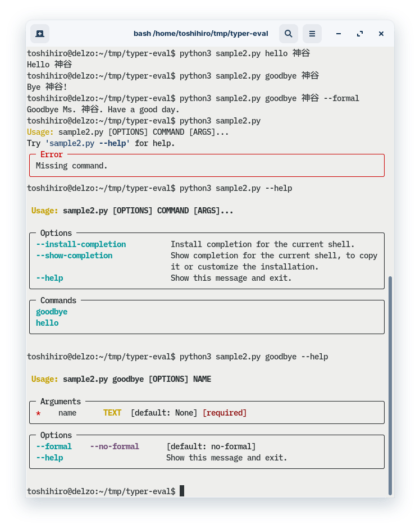The width and height of the screenshot is (420, 529).
Task: Click 'Install completion for the current shell.' description
Action: pyautogui.click(x=262, y=244)
